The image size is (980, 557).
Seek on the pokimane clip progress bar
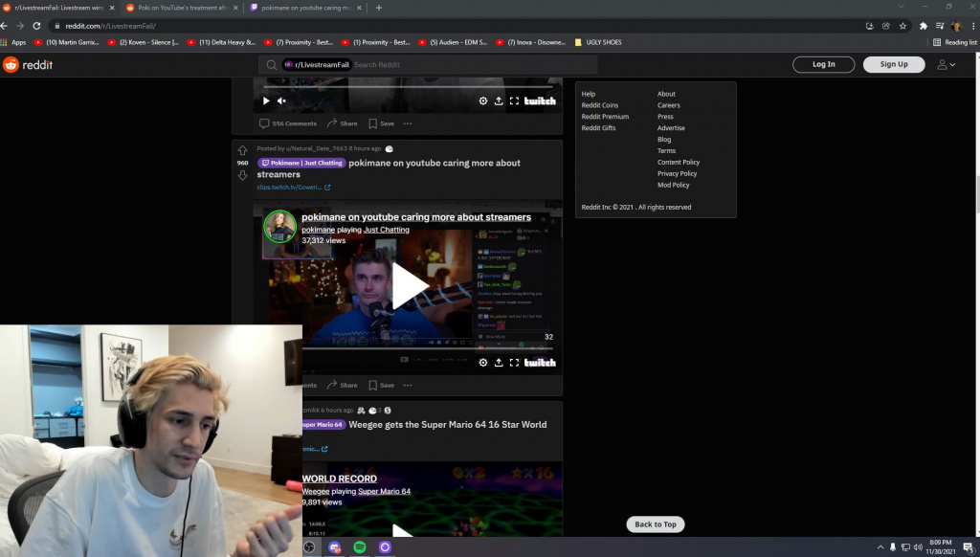428,348
